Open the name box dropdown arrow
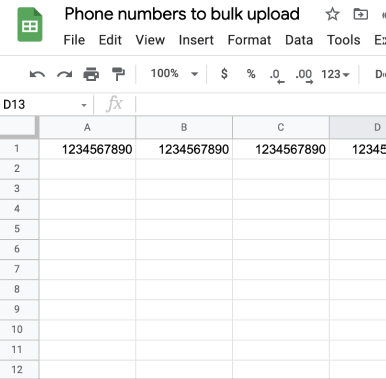This screenshot has height=379, width=386. coord(84,105)
